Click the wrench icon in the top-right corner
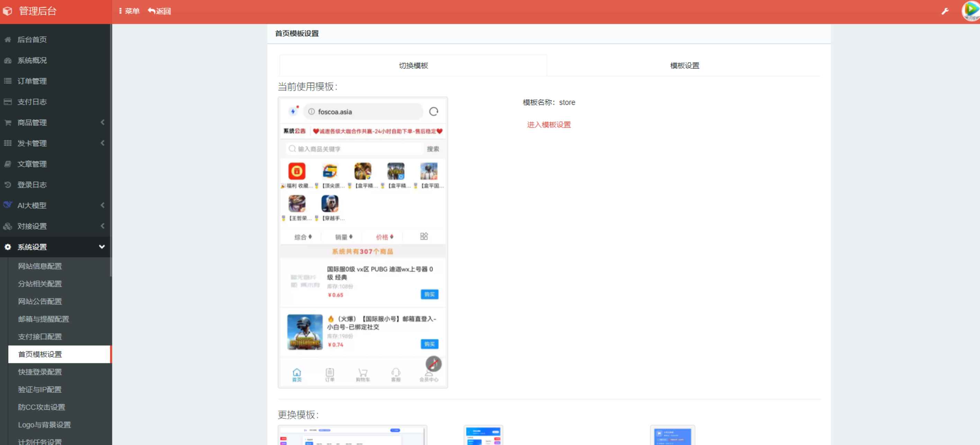This screenshot has height=445, width=980. pyautogui.click(x=946, y=11)
